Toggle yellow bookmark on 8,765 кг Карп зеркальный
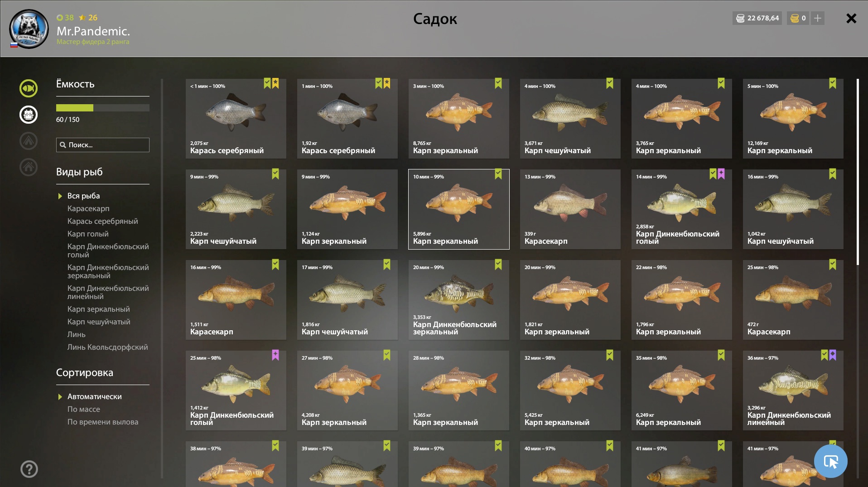 (498, 83)
